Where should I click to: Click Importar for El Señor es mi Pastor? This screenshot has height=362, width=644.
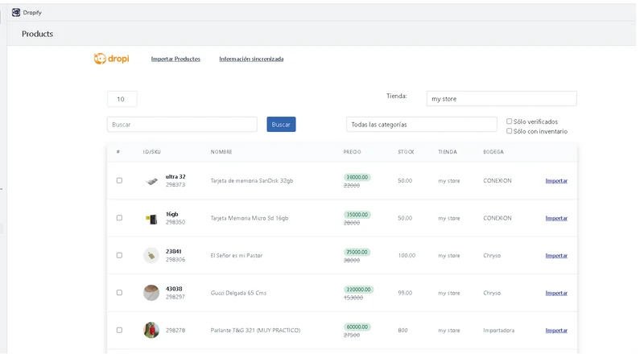click(556, 255)
